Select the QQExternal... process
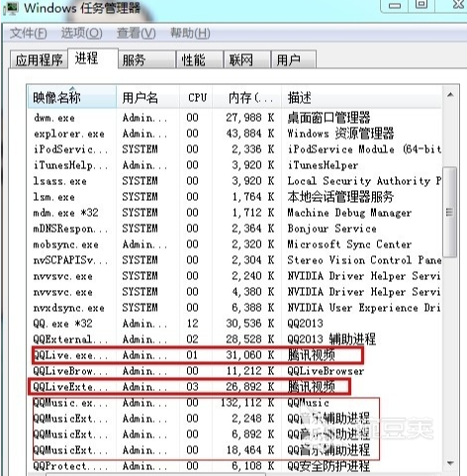467x476 pixels. pyautogui.click(x=234, y=339)
